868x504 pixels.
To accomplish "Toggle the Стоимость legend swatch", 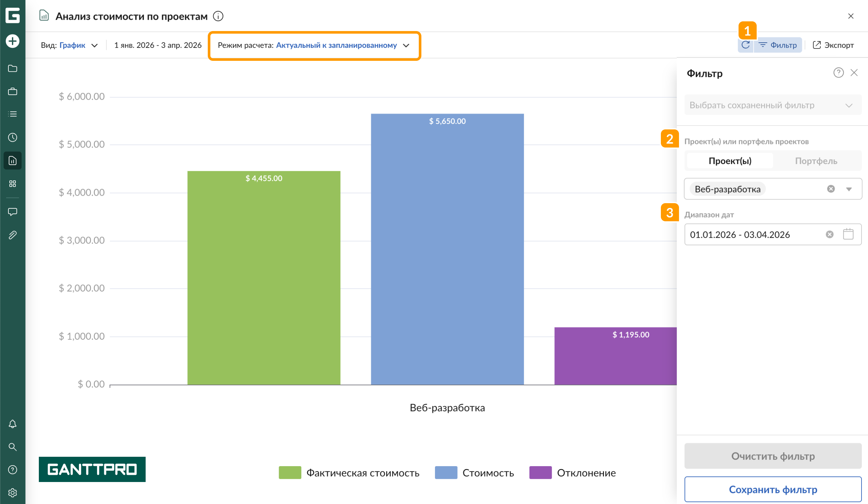I will click(x=446, y=473).
